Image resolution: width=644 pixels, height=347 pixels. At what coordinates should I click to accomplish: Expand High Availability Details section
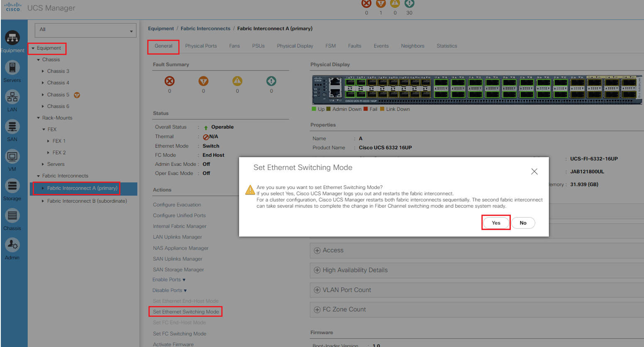[x=317, y=270]
